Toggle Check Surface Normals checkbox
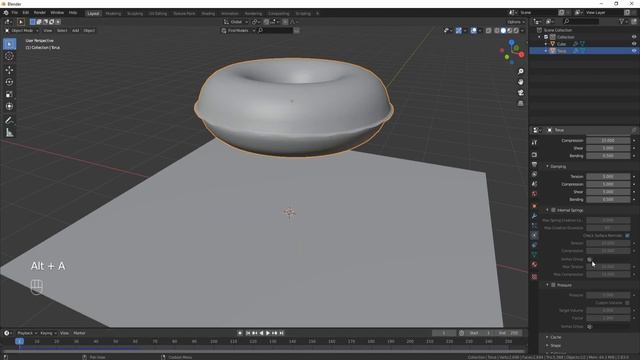Screen dimensions: 640x360 [627, 236]
